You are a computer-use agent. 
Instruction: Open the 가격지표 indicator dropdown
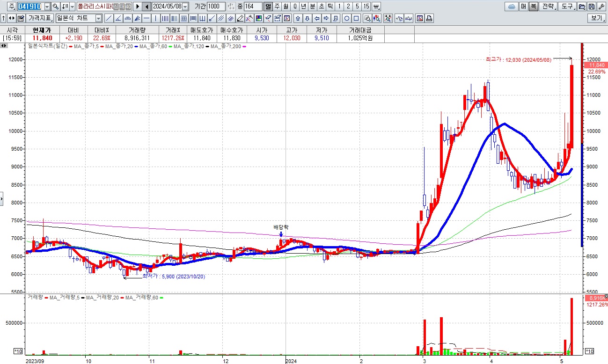coord(40,18)
